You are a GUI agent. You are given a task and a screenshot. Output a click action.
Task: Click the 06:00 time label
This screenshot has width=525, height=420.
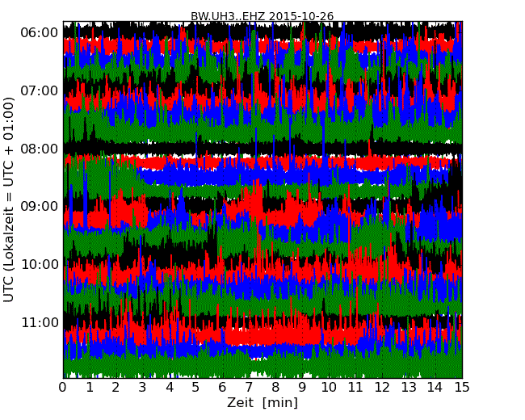click(40, 33)
